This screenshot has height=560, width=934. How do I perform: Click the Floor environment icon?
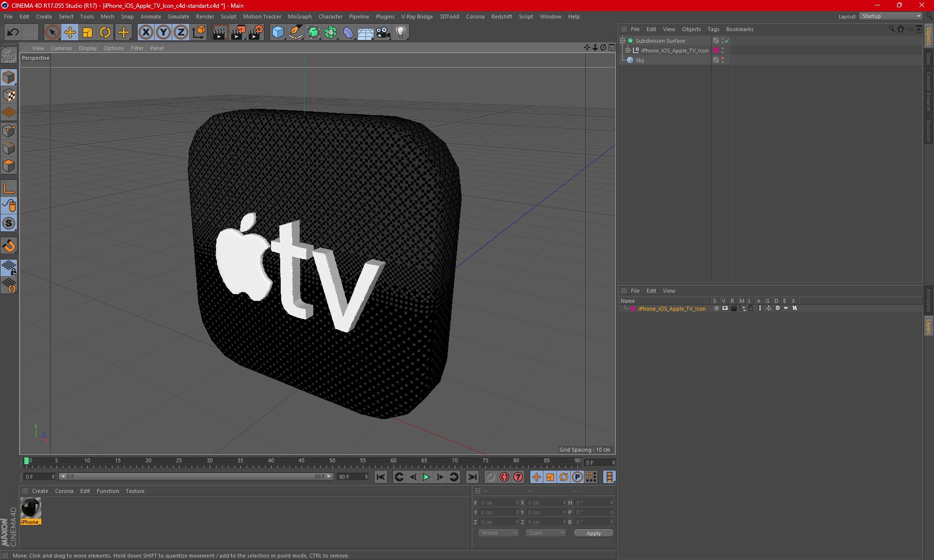click(365, 32)
